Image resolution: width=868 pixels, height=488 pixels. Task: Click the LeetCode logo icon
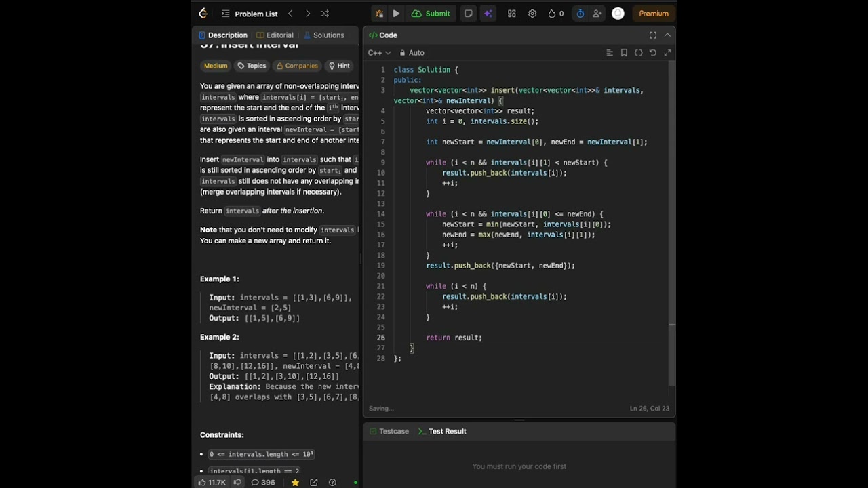click(x=203, y=14)
